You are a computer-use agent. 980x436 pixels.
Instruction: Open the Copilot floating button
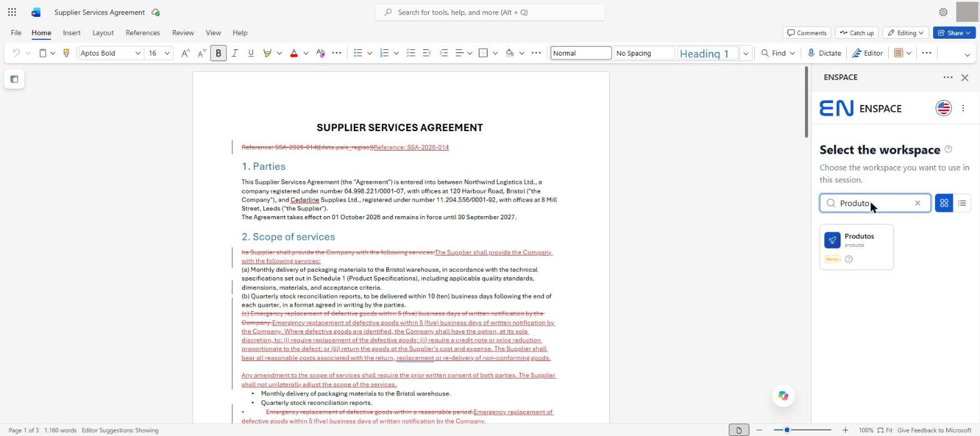pos(783,395)
